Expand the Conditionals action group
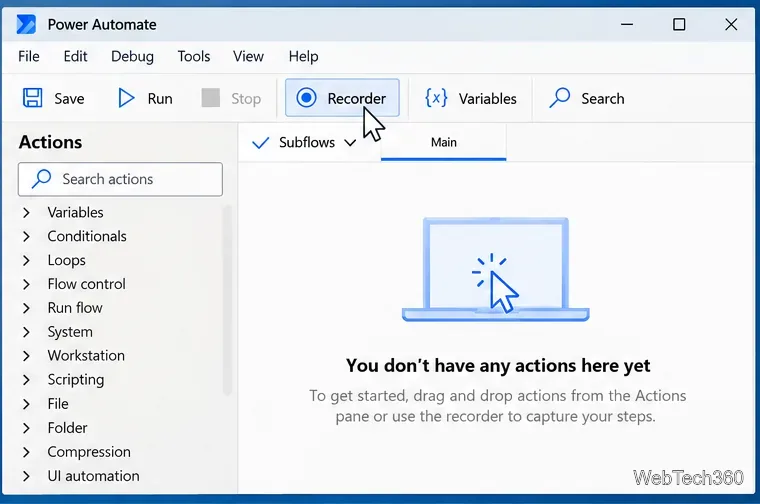The image size is (760, 504). click(x=27, y=236)
